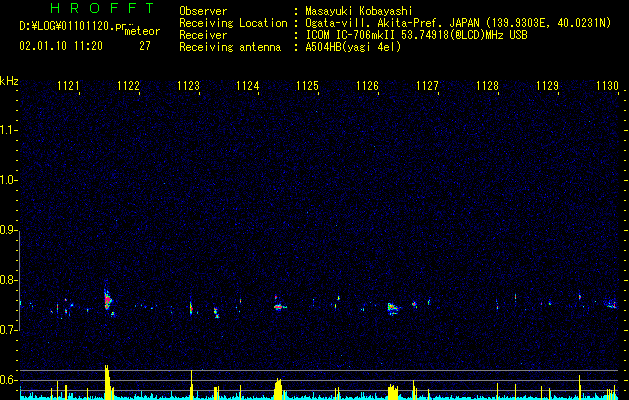Click the strong meteor echo just before 1122
Viewport: 629px width, 400px height.
(108, 300)
